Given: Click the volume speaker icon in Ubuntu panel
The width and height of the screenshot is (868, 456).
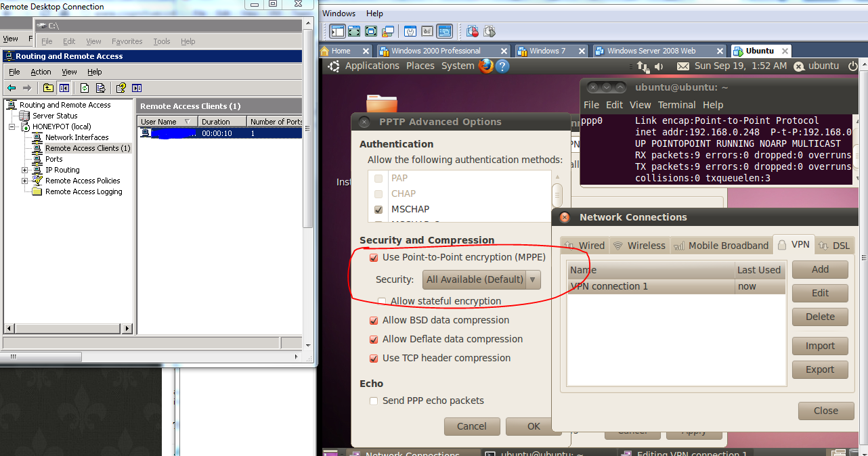Looking at the screenshot, I should pyautogui.click(x=659, y=66).
